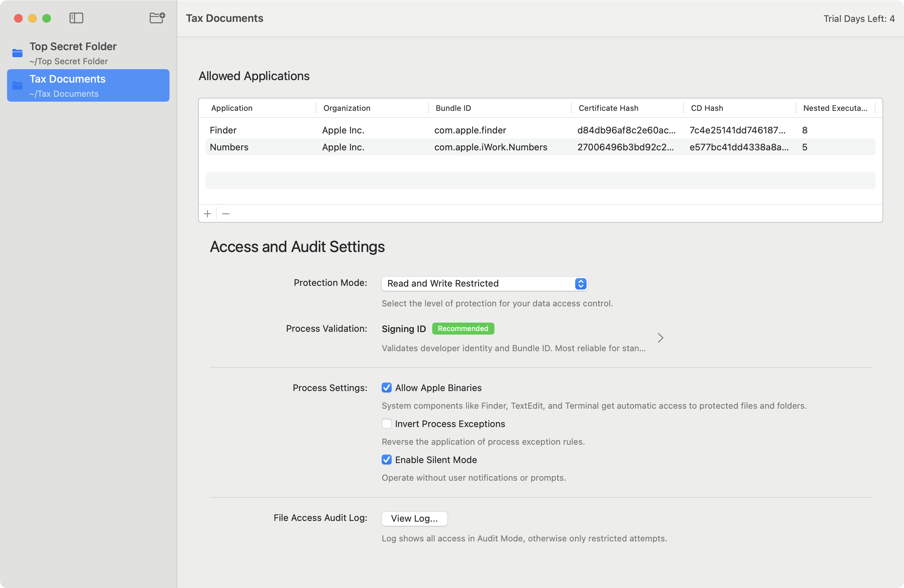Enable Invert Process Exceptions checkbox
The height and width of the screenshot is (588, 904).
[387, 424]
